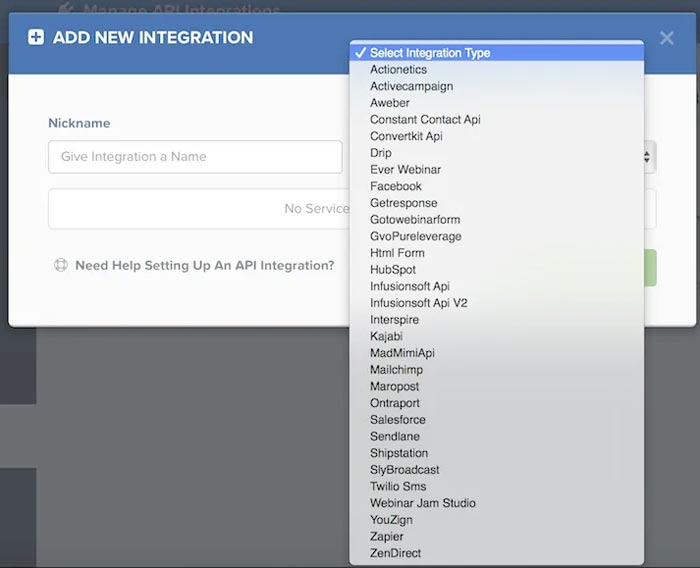The height and width of the screenshot is (568, 700).
Task: Choose Webinar Jam Studio option
Action: 496,503
